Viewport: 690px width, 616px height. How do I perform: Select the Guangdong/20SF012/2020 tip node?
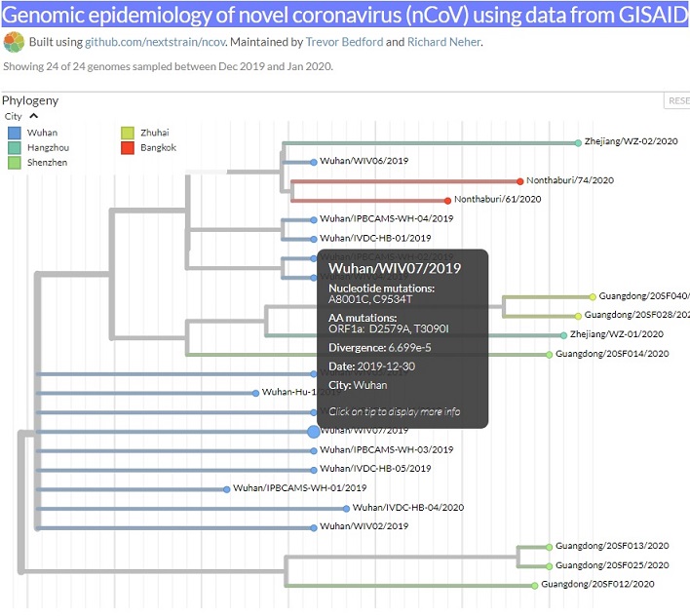[535, 585]
